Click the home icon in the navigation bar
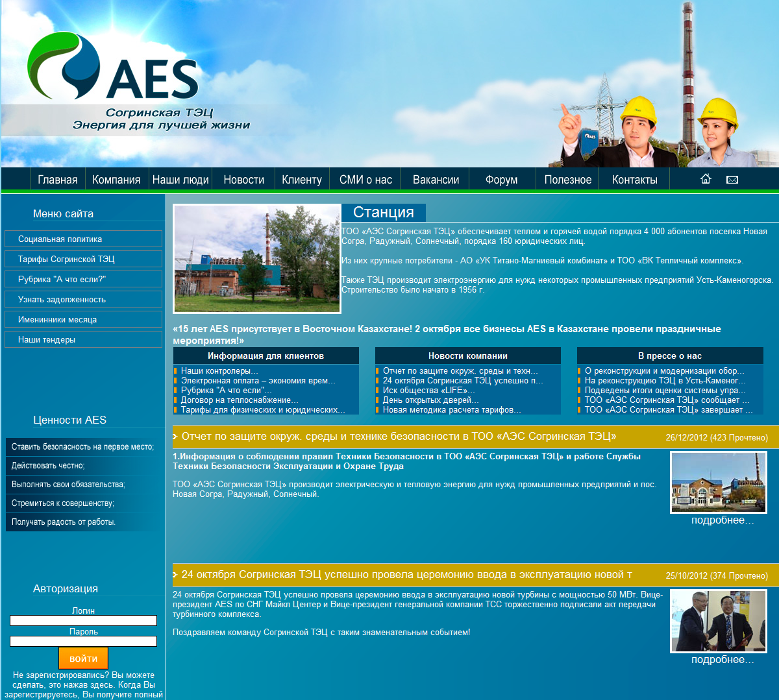The width and height of the screenshot is (779, 700). pos(706,179)
